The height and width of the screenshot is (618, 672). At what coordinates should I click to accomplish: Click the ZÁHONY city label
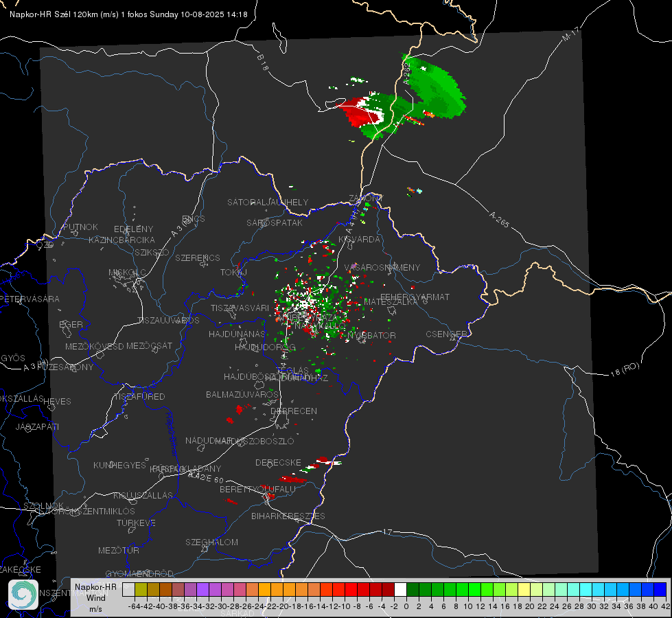[x=366, y=198]
